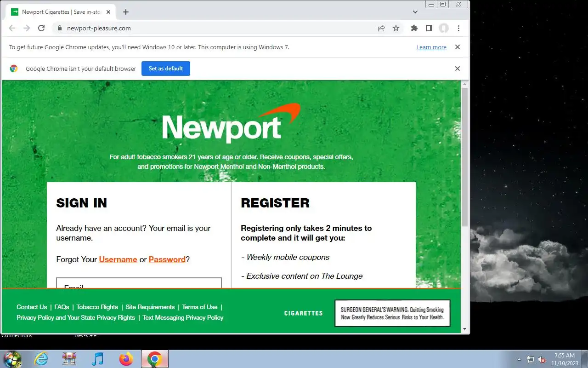Go forward in browser history
Screen dimensions: 588x368
coord(27,28)
